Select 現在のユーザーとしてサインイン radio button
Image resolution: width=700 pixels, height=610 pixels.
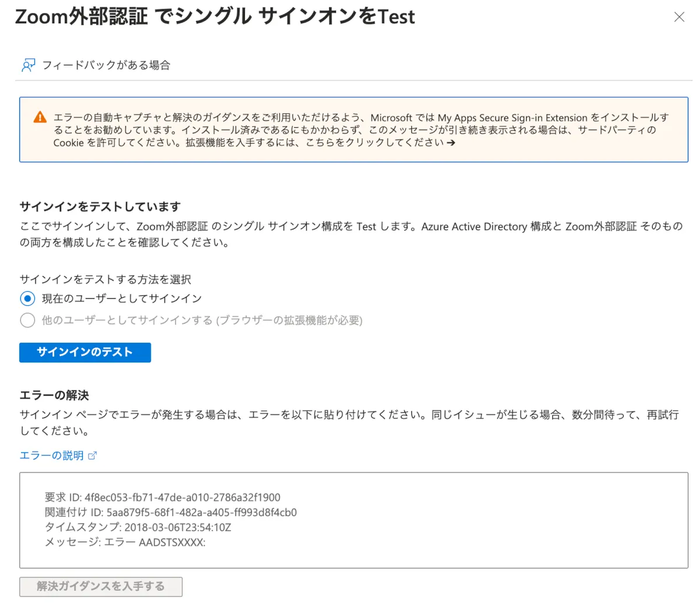(27, 299)
